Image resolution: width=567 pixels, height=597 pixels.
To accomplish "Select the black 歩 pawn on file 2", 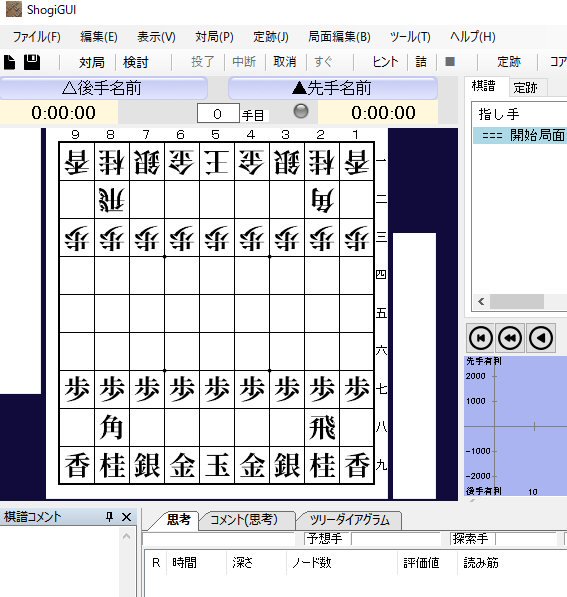I will 322,389.
